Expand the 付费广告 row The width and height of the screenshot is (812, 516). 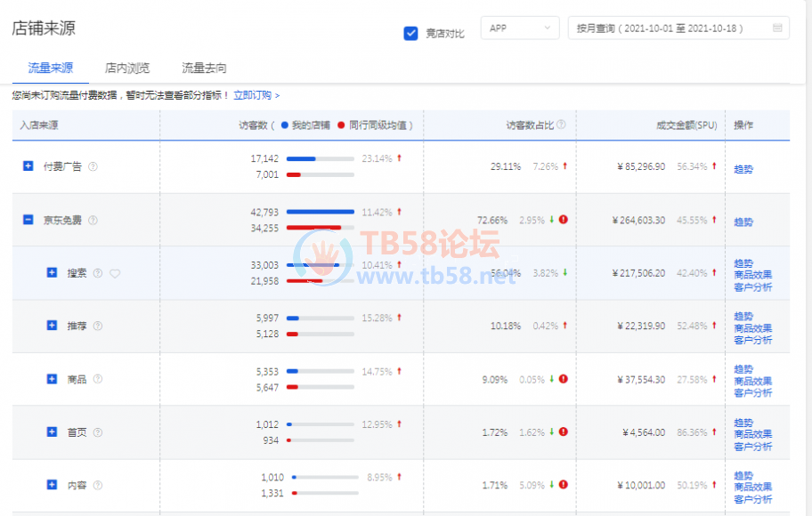pyautogui.click(x=28, y=166)
